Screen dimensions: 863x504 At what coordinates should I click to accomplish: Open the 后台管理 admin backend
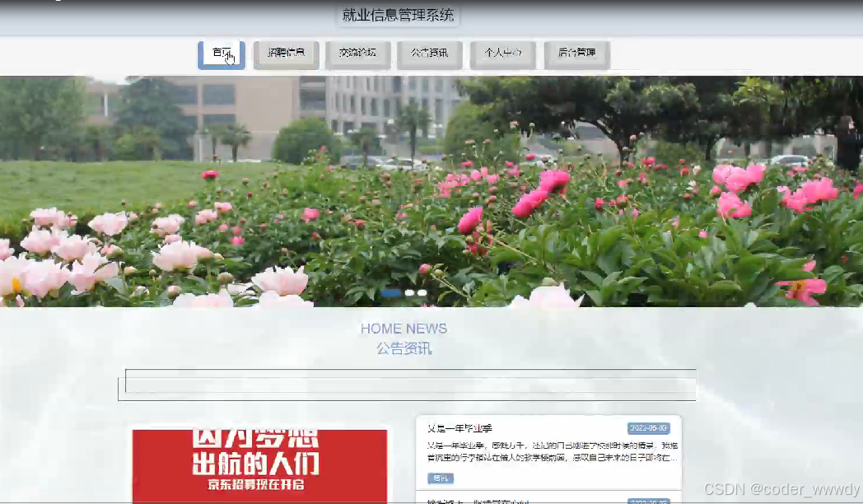pos(576,54)
